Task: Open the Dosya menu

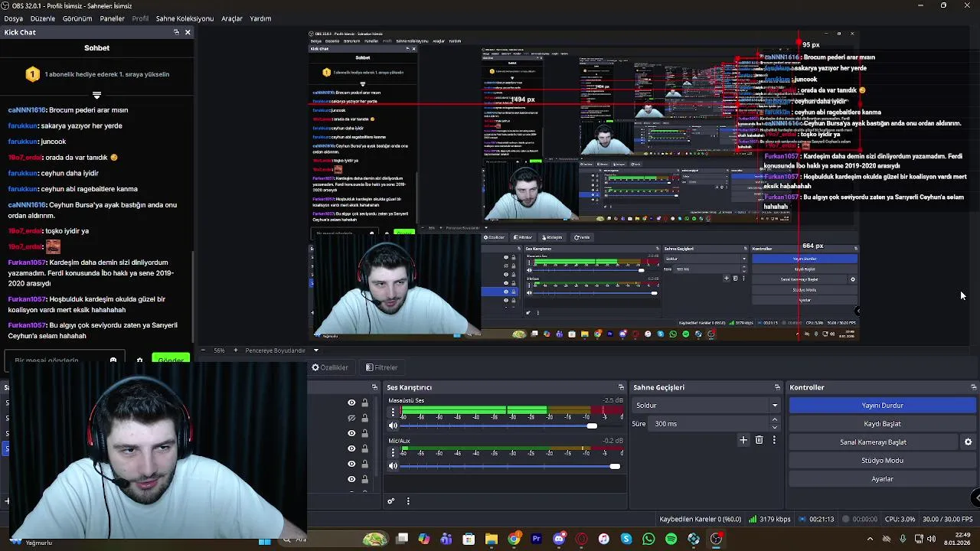Action: (x=14, y=18)
